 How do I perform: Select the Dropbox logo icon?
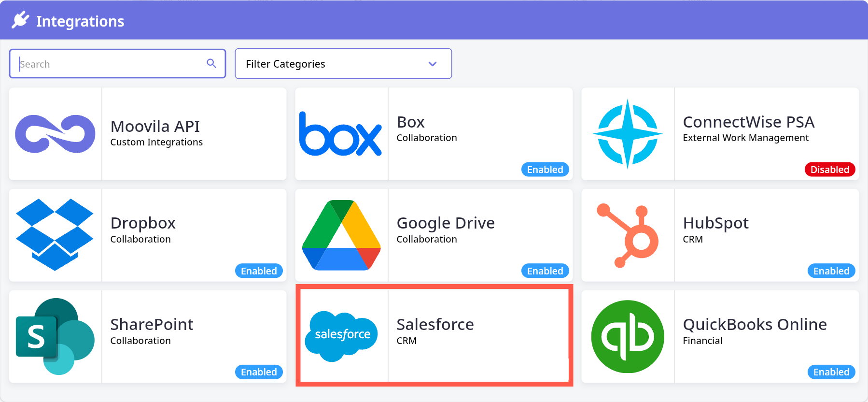pos(55,235)
